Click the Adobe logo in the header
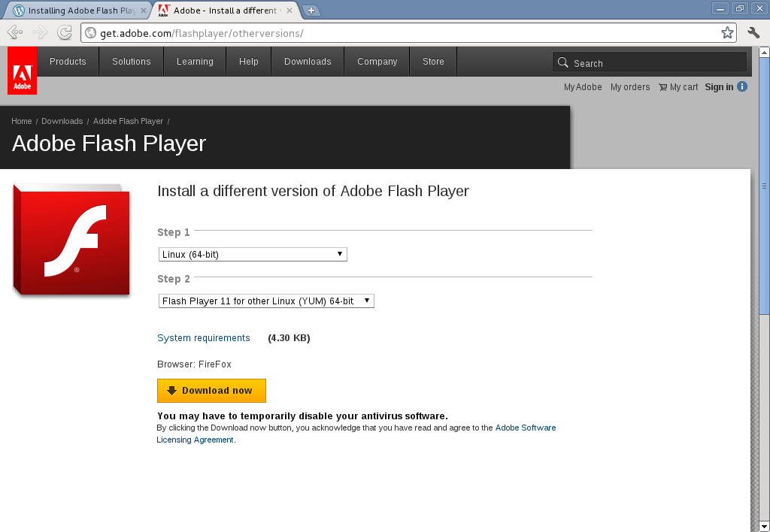This screenshot has height=532, width=770. 22,71
